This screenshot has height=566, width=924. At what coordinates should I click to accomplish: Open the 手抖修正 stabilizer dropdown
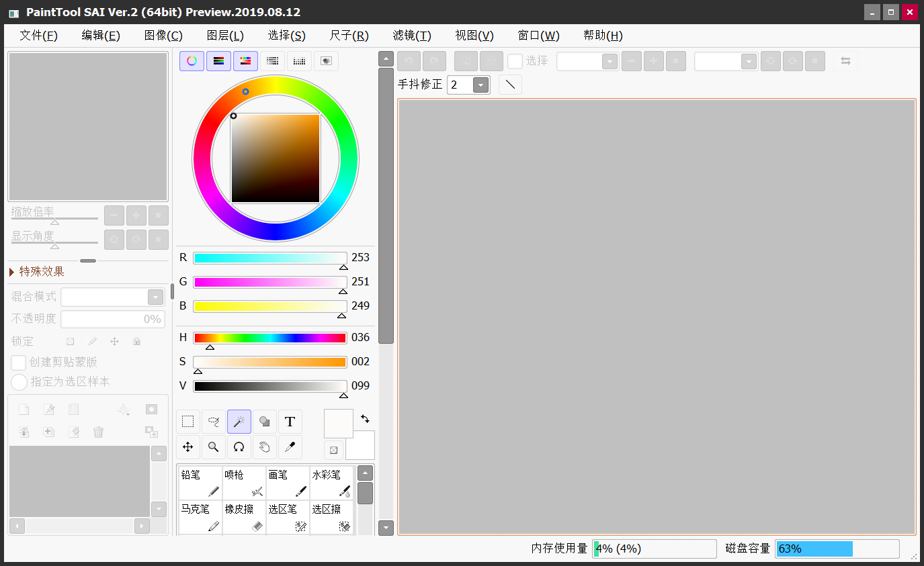click(480, 85)
